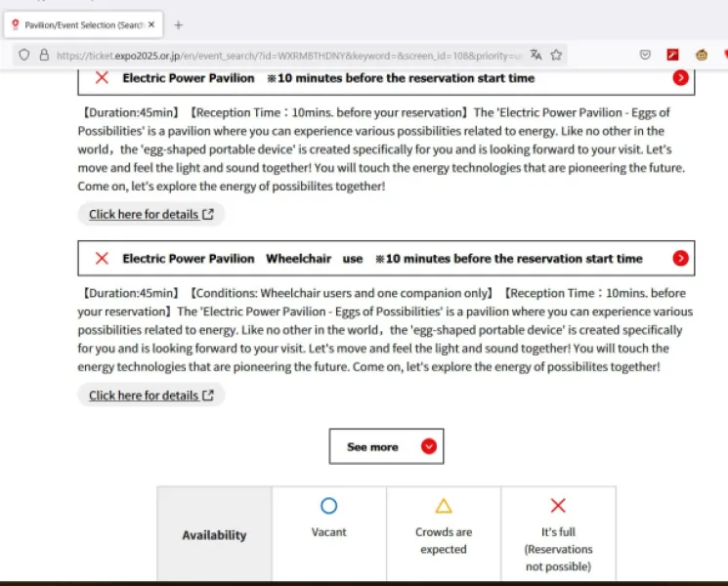
Task: Select Electric Power Pavilion Wheelchair use row
Action: 386,258
